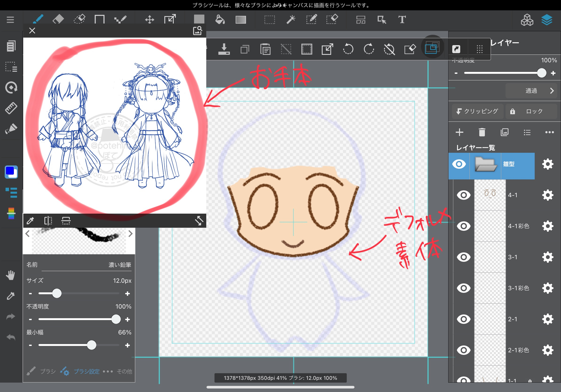
Task: Open the Gradient tool
Action: click(240, 19)
